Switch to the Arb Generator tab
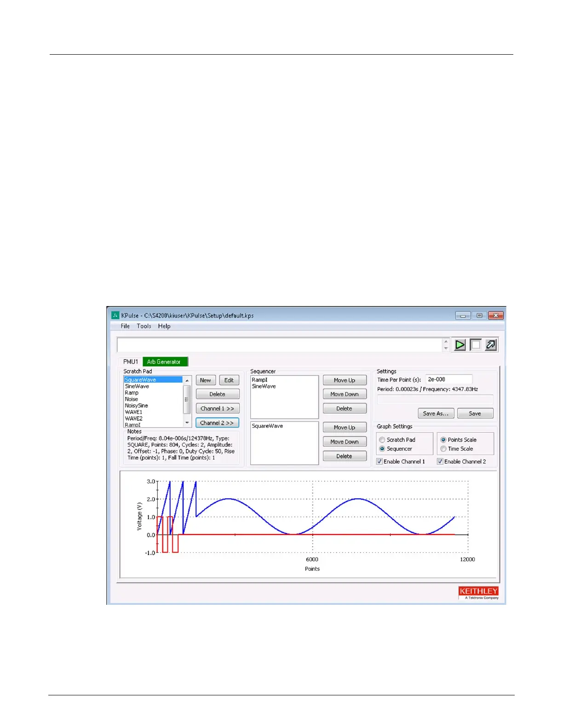563x728 pixels. (165, 362)
